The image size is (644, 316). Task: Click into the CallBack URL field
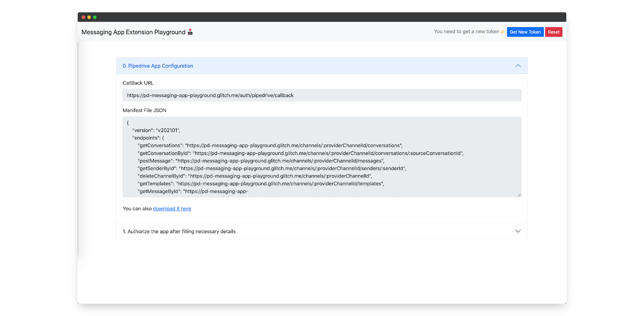[322, 95]
